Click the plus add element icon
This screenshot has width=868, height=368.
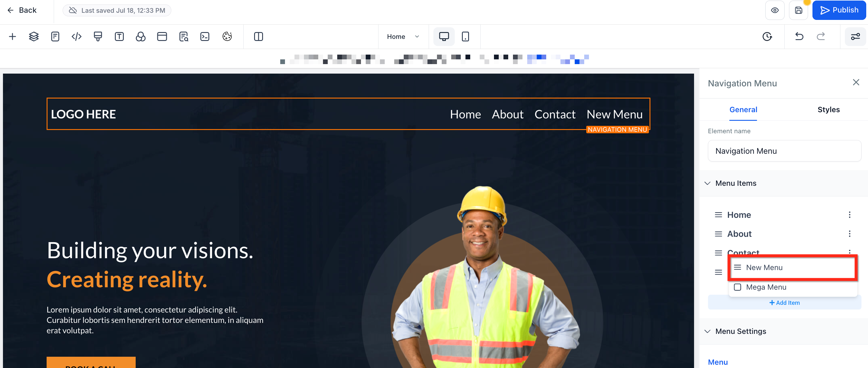pyautogui.click(x=12, y=37)
